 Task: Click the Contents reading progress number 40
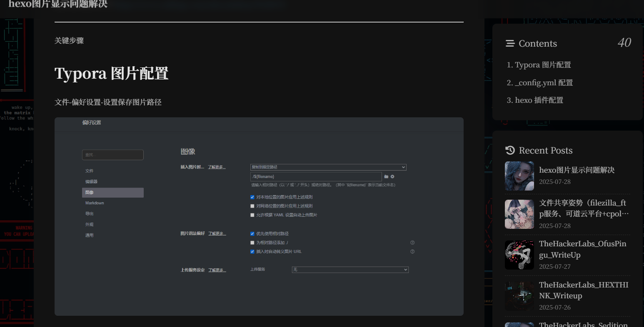click(x=624, y=42)
